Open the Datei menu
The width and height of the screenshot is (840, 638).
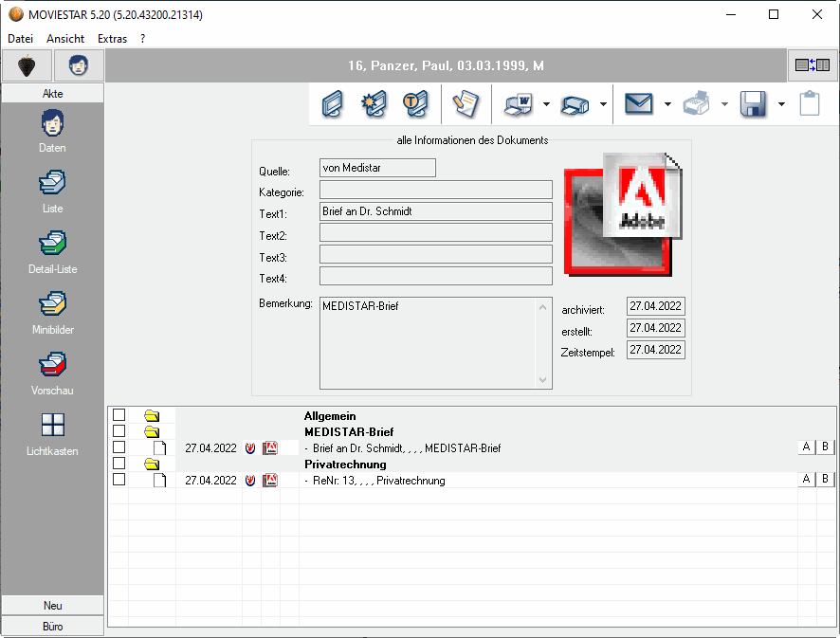click(x=20, y=39)
